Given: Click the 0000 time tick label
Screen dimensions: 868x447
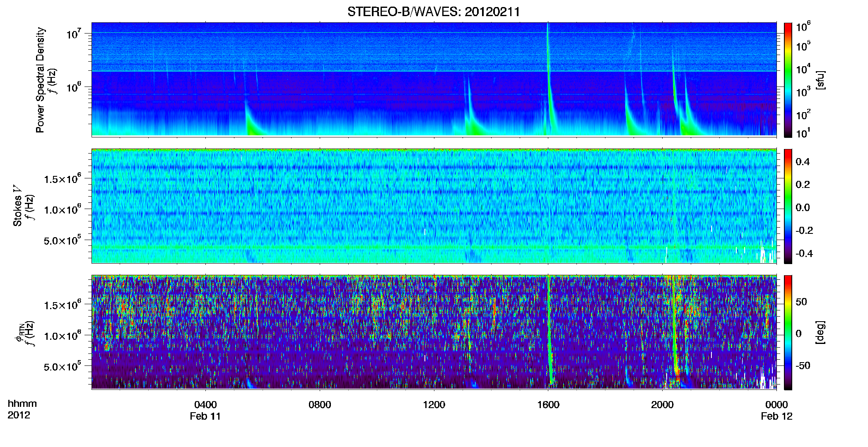Looking at the screenshot, I should [x=776, y=405].
